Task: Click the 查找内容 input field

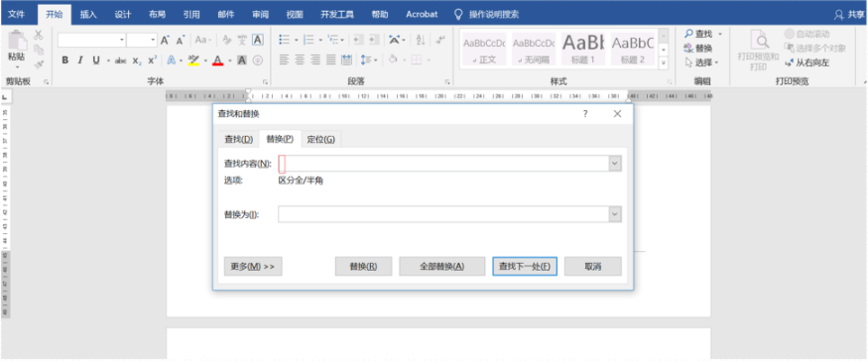Action: [x=443, y=164]
